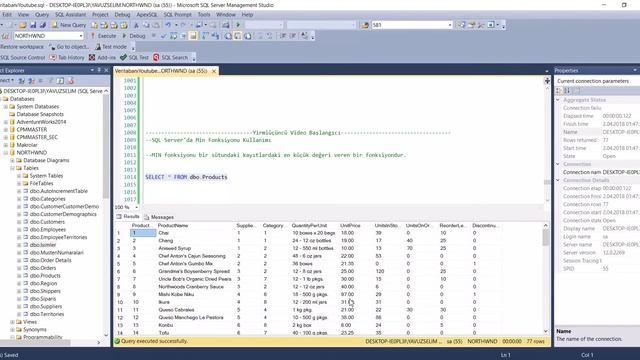The image size is (640, 360).
Task: Expand the Views folder node
Action: tap(12, 322)
